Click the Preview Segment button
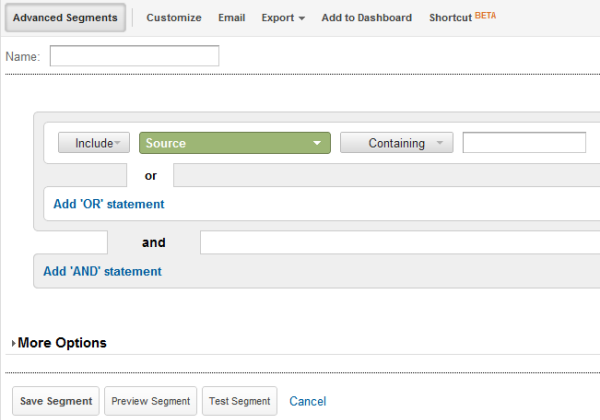 150,401
